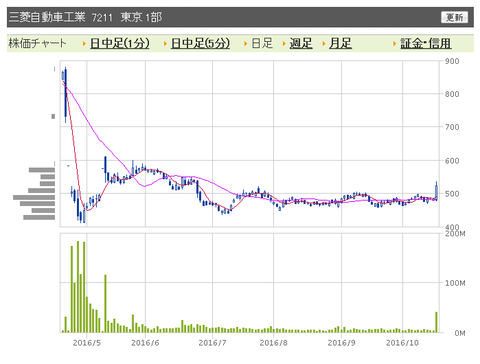This screenshot has width=480, height=364.
Task: Click the latest volume spike bar in late October
Action: [436, 322]
